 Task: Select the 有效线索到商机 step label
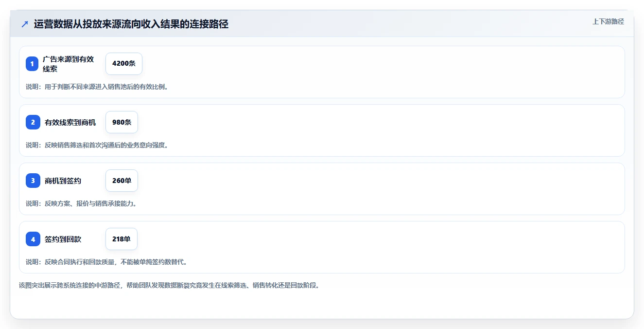pyautogui.click(x=70, y=123)
